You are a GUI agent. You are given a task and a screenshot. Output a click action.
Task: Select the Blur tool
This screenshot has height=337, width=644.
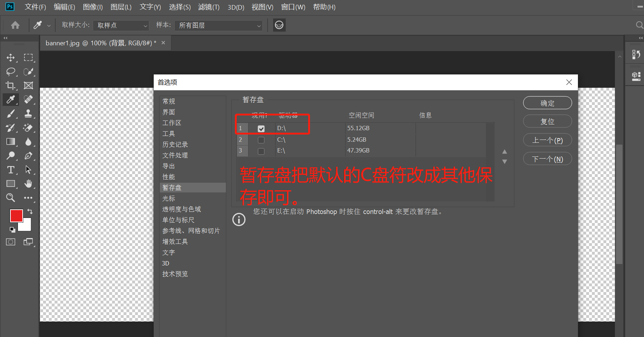coord(28,142)
